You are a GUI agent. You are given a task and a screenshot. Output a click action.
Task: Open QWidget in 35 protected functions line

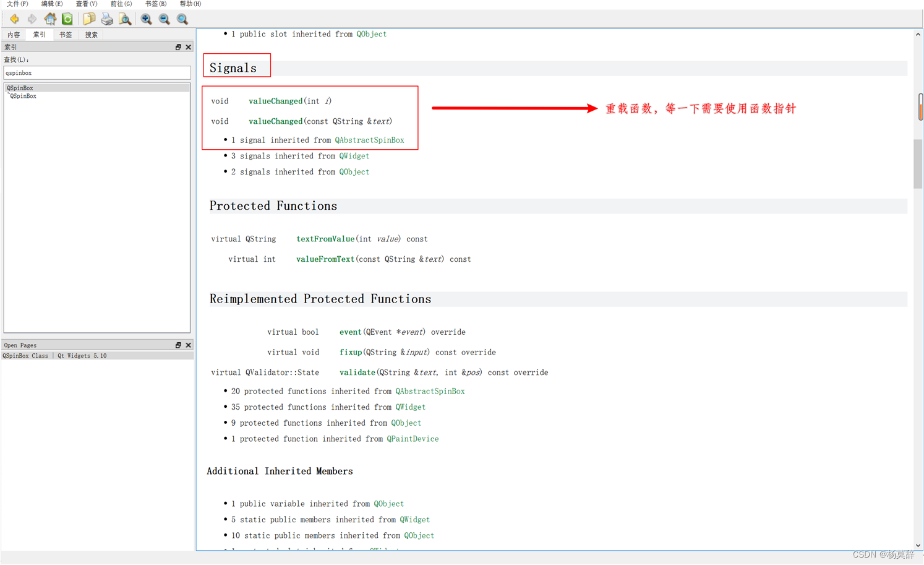click(x=410, y=407)
